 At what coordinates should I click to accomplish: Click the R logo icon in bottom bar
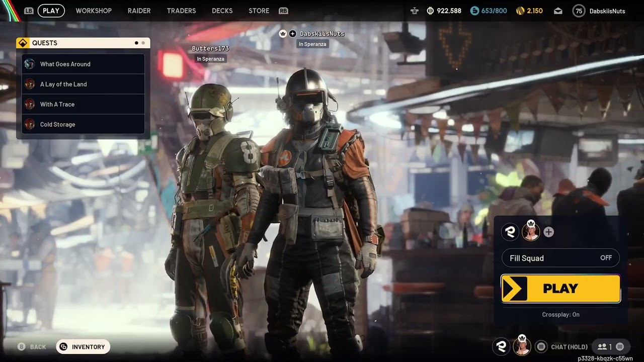[501, 346]
